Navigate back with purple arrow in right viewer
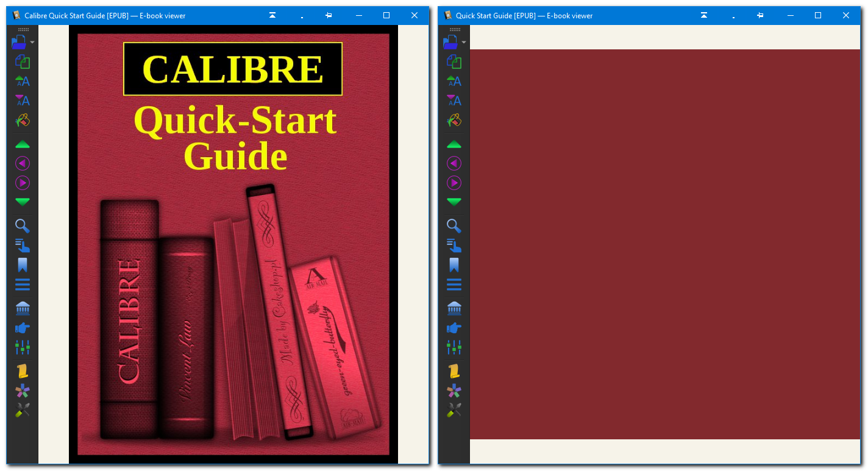 click(x=454, y=163)
